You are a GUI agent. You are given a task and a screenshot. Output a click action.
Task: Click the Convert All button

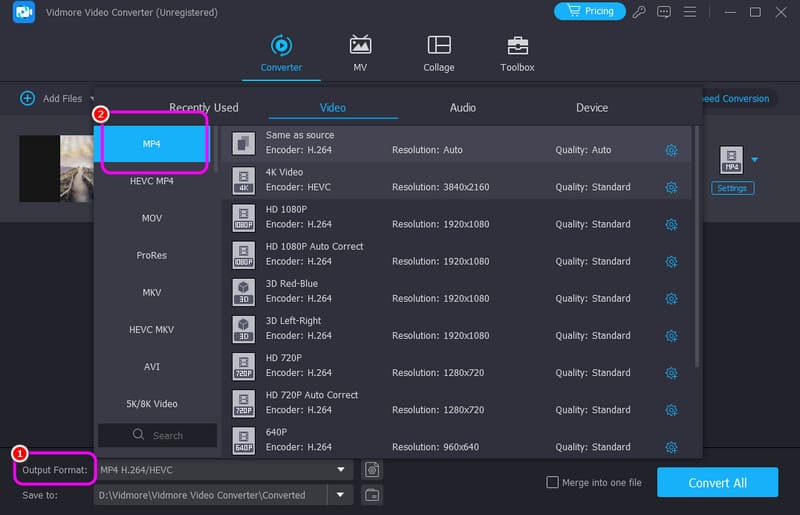pyautogui.click(x=716, y=482)
